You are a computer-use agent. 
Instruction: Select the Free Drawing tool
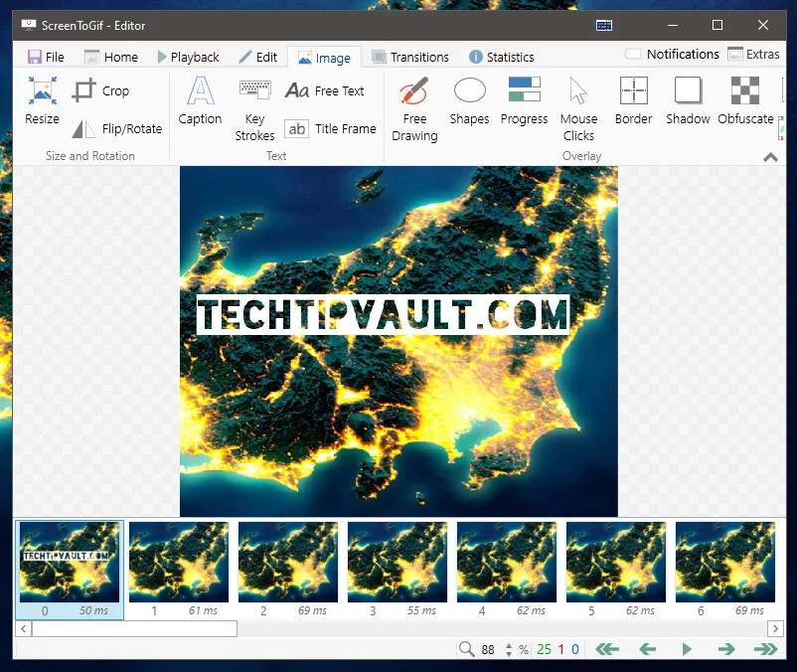click(414, 109)
